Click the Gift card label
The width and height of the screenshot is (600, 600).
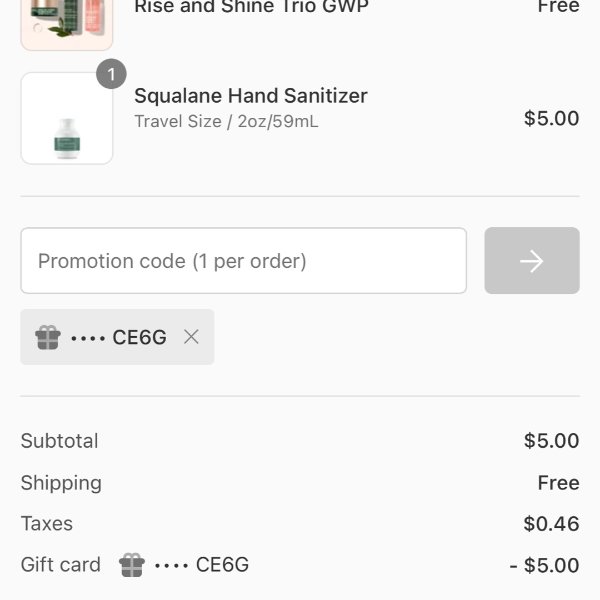click(60, 565)
